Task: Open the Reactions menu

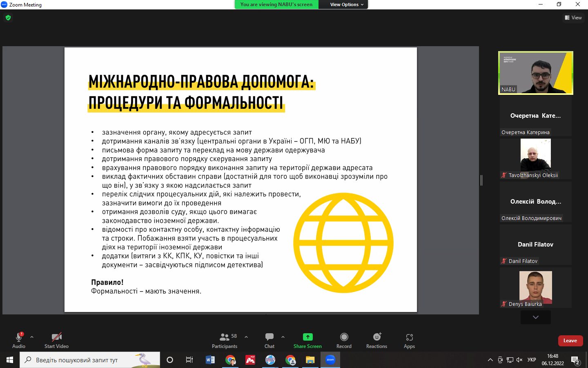Action: point(376,337)
